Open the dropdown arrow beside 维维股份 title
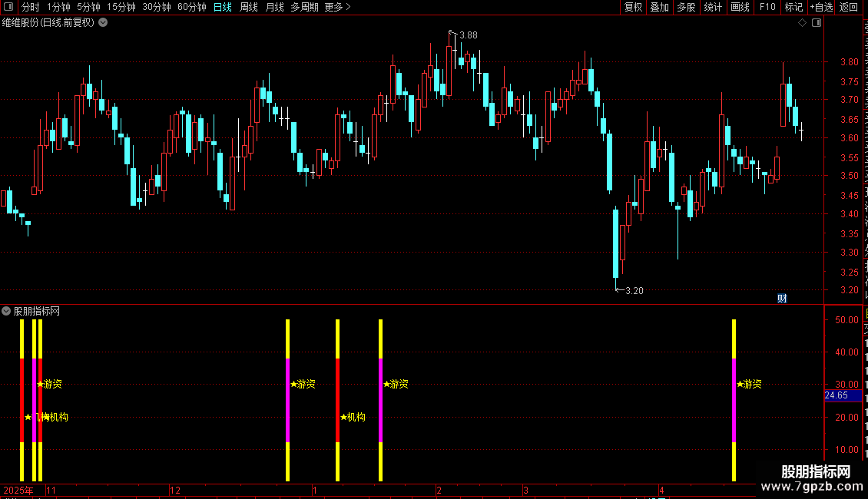The image size is (868, 499). 103,23
